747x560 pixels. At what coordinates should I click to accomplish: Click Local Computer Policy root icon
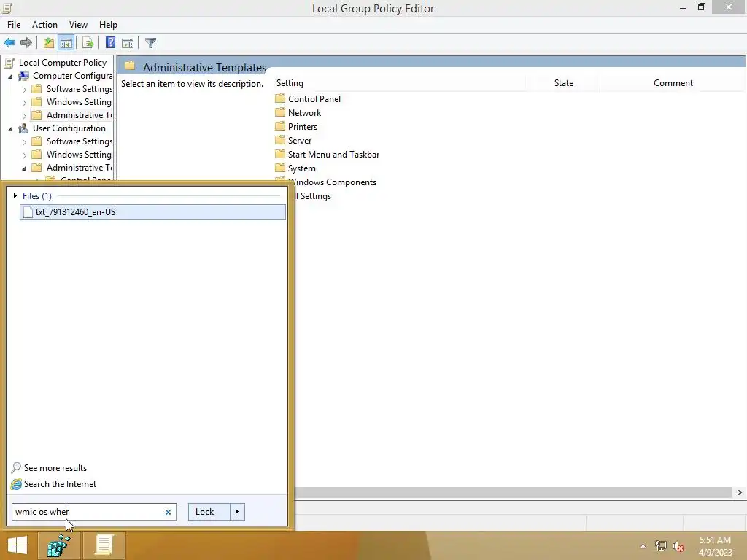[9, 63]
